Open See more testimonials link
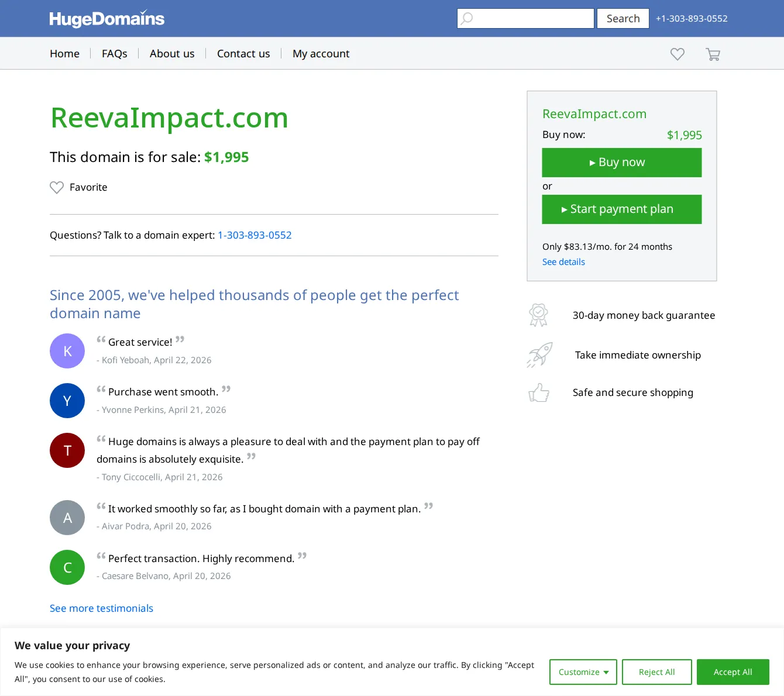Screen dimensions: 784x696 tap(101, 608)
